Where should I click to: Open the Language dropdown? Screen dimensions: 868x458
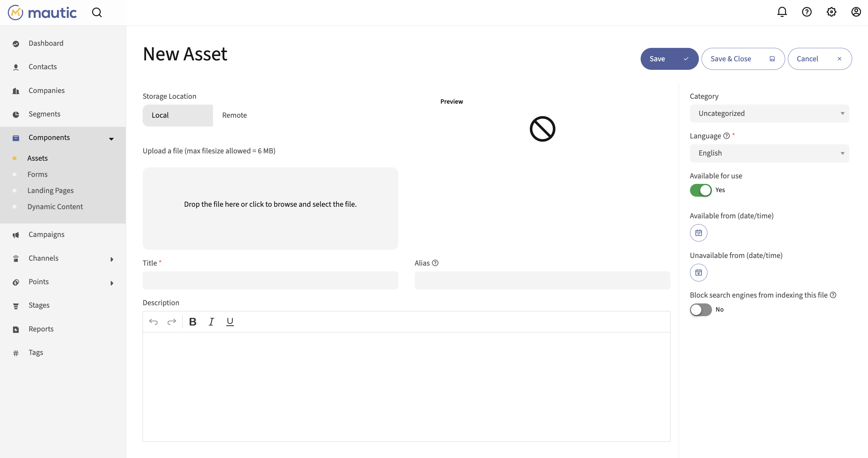pyautogui.click(x=769, y=153)
